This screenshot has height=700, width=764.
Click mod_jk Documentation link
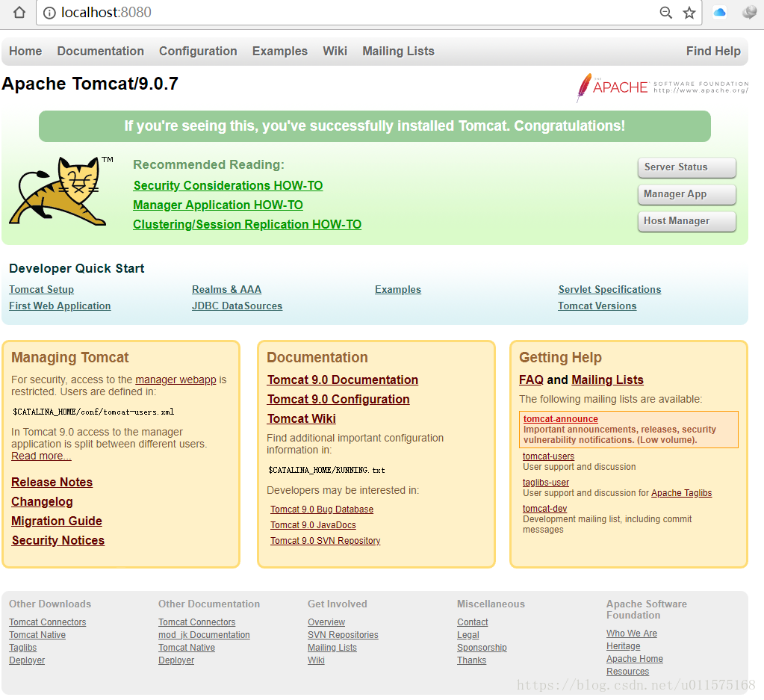click(204, 635)
